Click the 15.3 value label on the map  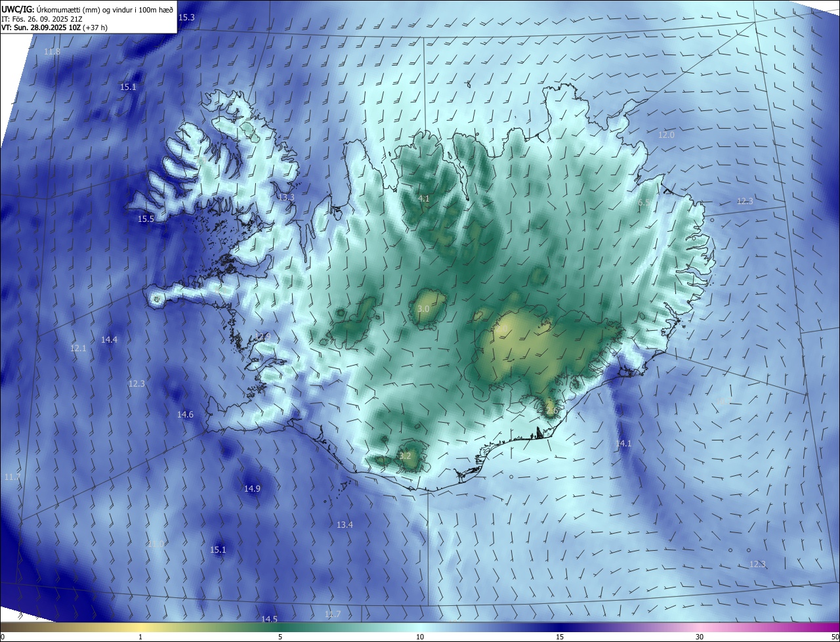click(186, 17)
